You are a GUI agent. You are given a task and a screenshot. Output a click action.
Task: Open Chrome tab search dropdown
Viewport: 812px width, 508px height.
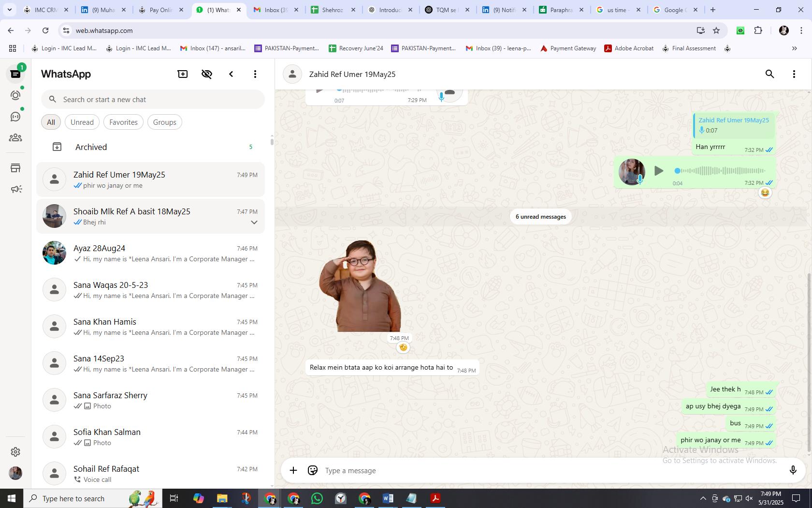click(9, 10)
